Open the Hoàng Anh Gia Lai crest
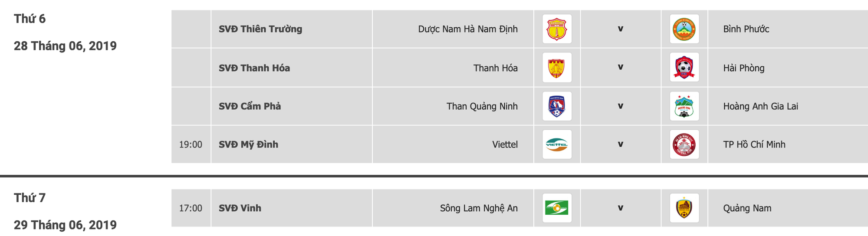The image size is (868, 236). (684, 106)
